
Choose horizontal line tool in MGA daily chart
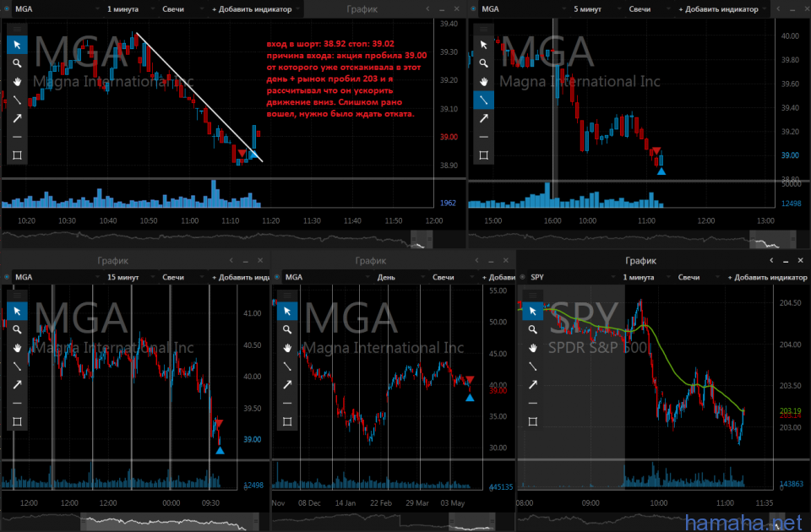click(287, 404)
